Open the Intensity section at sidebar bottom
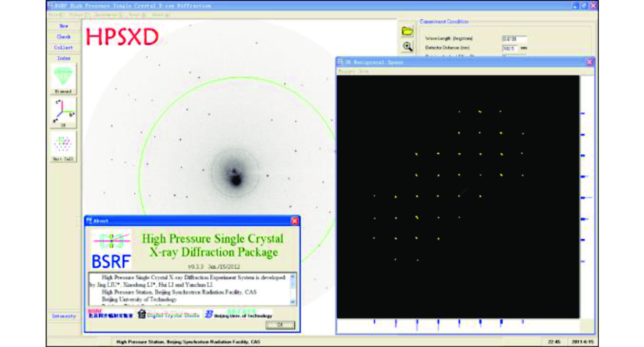Screen dimensions: 644x347 click(x=63, y=316)
